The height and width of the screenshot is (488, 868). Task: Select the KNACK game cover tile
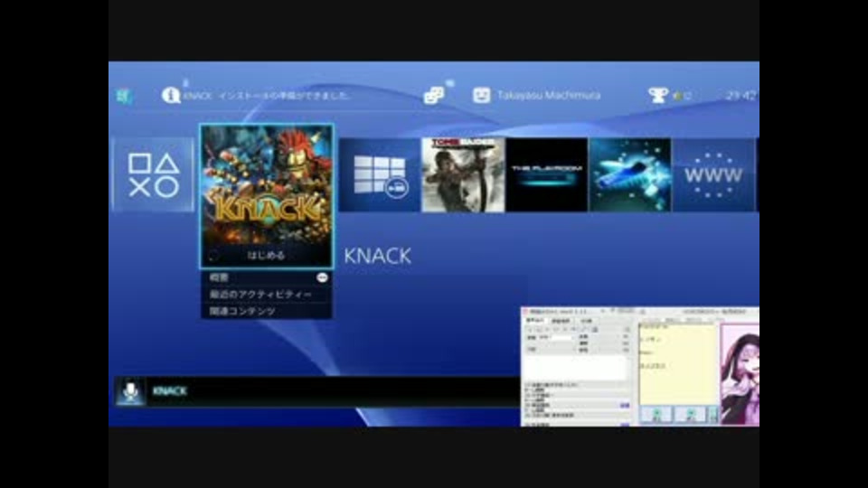[x=266, y=196]
